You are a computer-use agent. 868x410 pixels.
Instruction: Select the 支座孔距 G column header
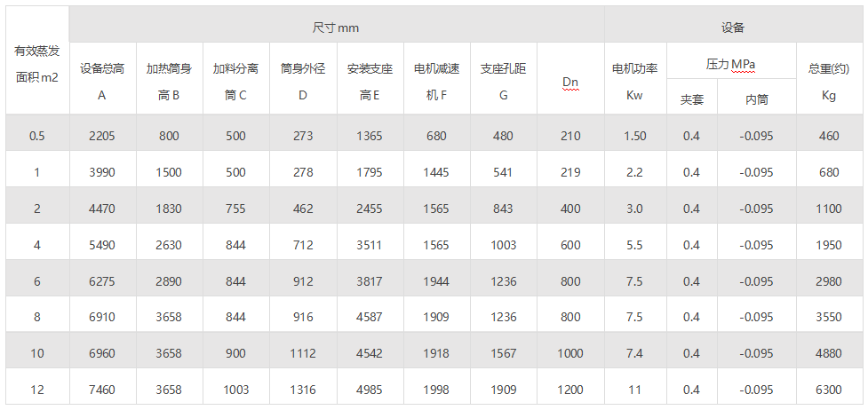tap(503, 81)
